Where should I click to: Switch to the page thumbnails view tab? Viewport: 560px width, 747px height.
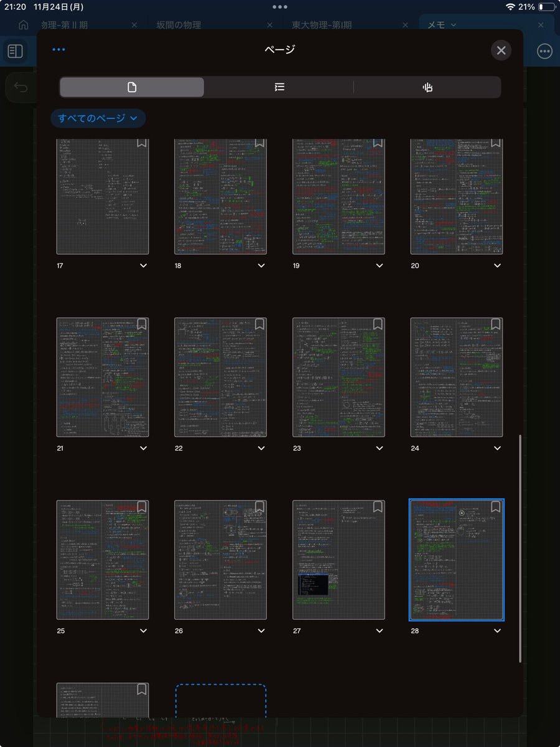point(132,87)
